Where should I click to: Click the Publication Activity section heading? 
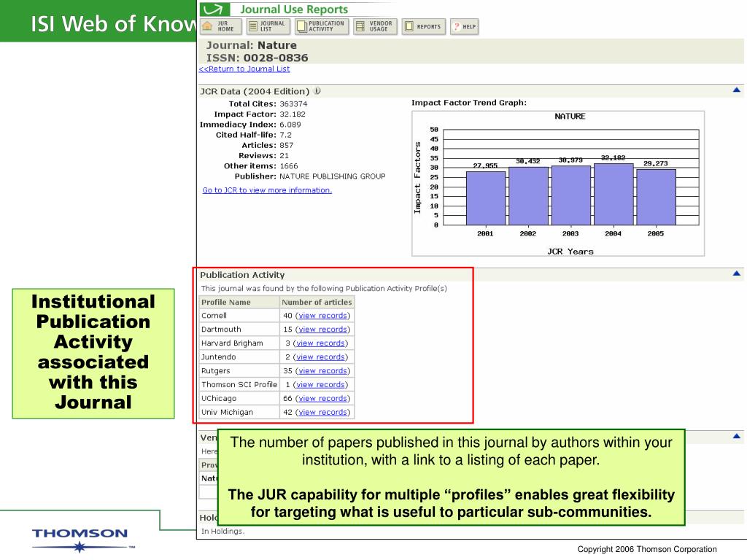click(x=242, y=275)
